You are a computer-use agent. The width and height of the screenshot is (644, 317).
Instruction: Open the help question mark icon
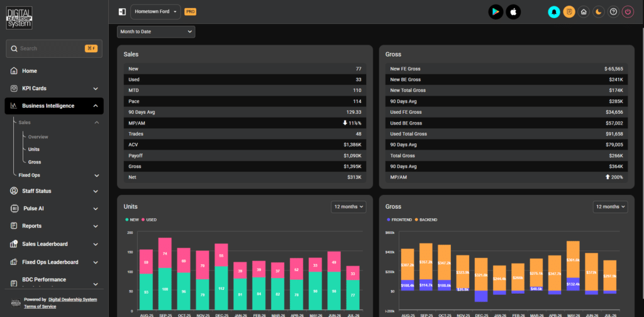pos(613,12)
